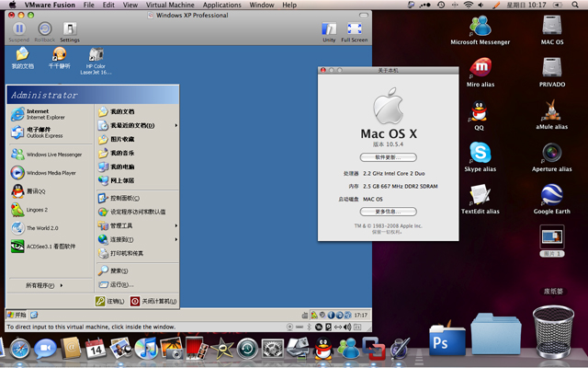Open VMware Settings from the toolbar

point(70,29)
